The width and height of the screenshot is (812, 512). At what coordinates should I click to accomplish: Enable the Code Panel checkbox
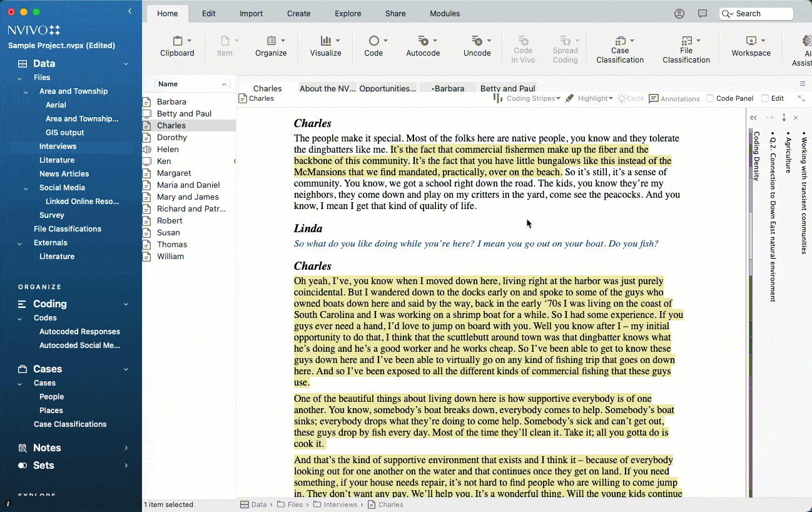(x=710, y=98)
